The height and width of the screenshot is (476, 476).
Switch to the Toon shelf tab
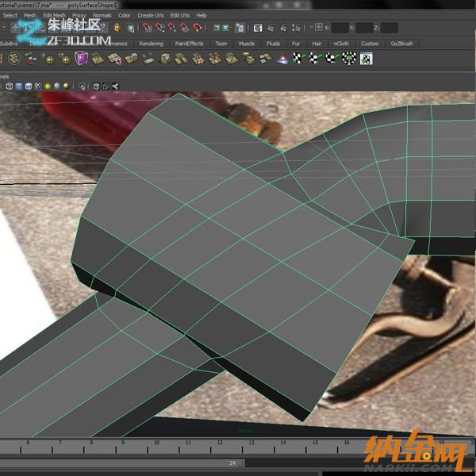tap(221, 44)
